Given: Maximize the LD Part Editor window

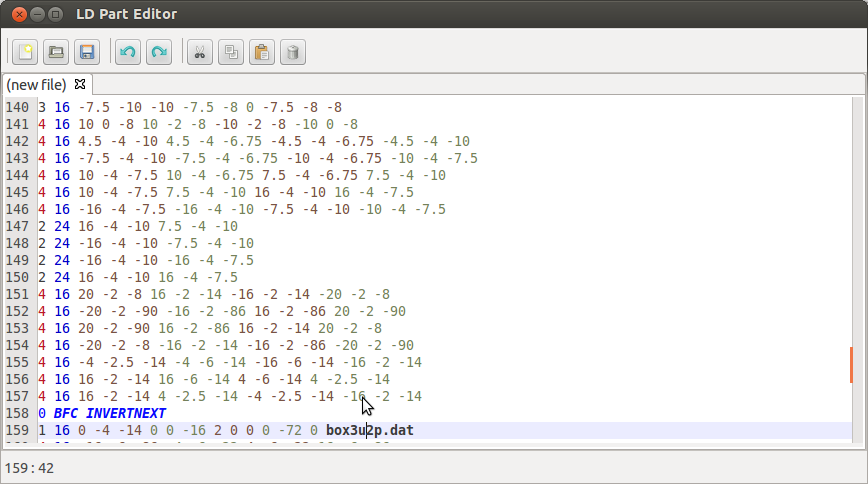Looking at the screenshot, I should pos(55,14).
